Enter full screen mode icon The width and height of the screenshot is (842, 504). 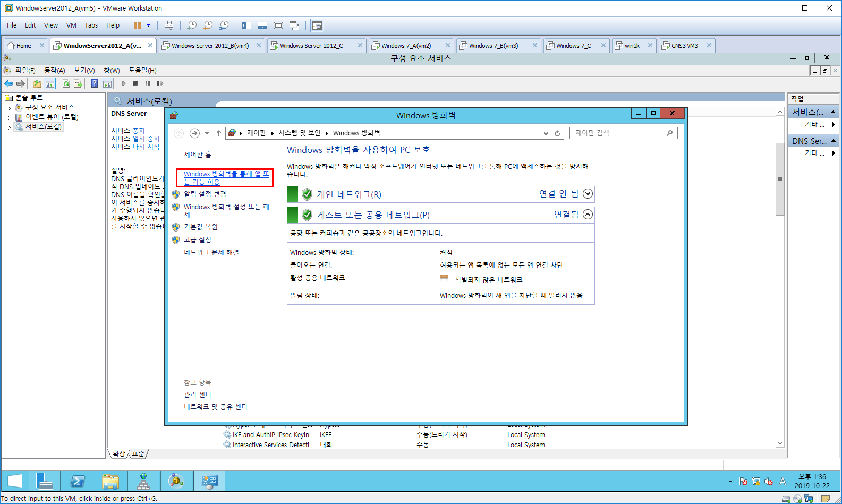[278, 25]
